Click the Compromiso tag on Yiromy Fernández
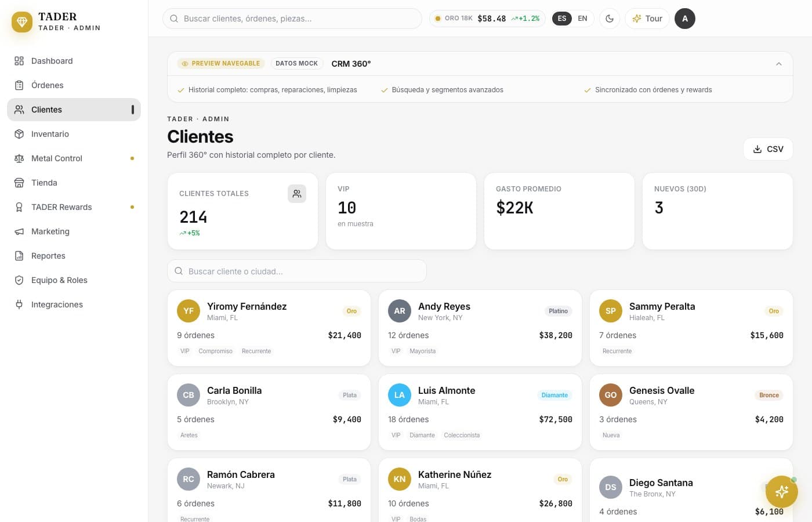Image resolution: width=812 pixels, height=522 pixels. coord(215,351)
